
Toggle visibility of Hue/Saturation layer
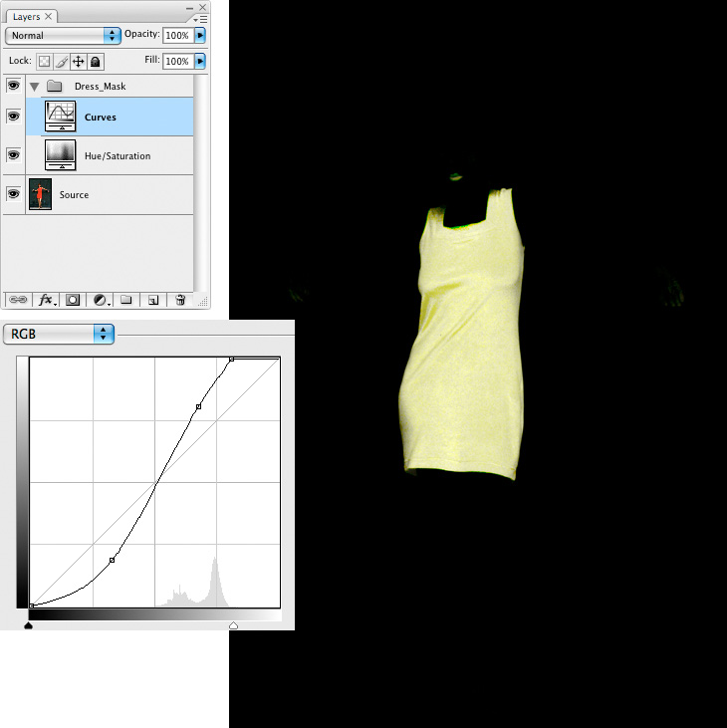coord(13,155)
